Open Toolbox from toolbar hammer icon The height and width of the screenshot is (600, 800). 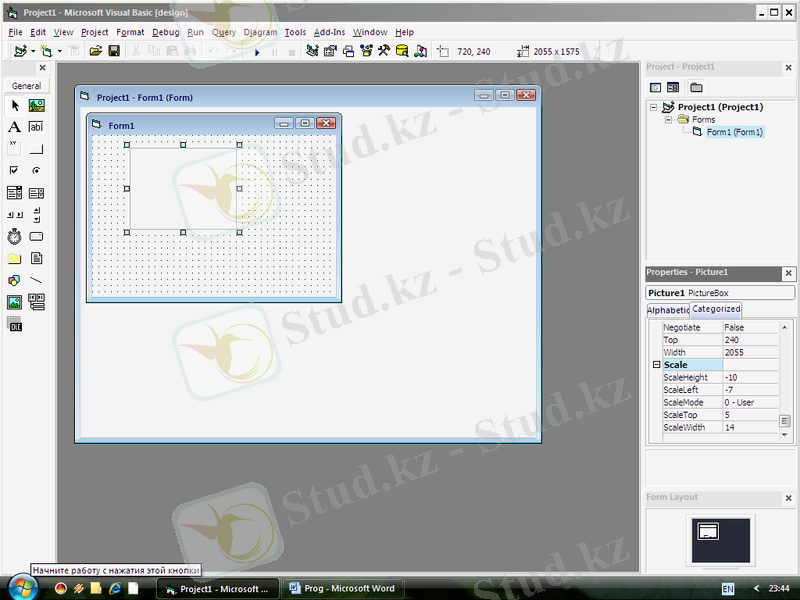tap(384, 51)
